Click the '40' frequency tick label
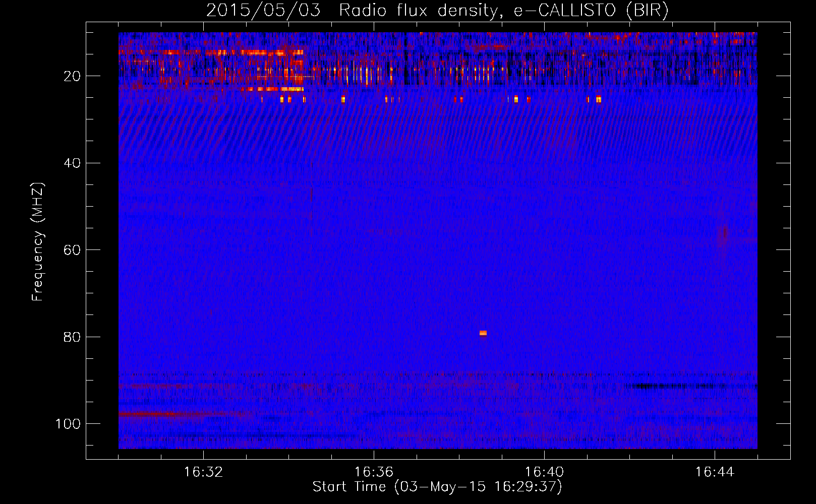 pyautogui.click(x=72, y=163)
